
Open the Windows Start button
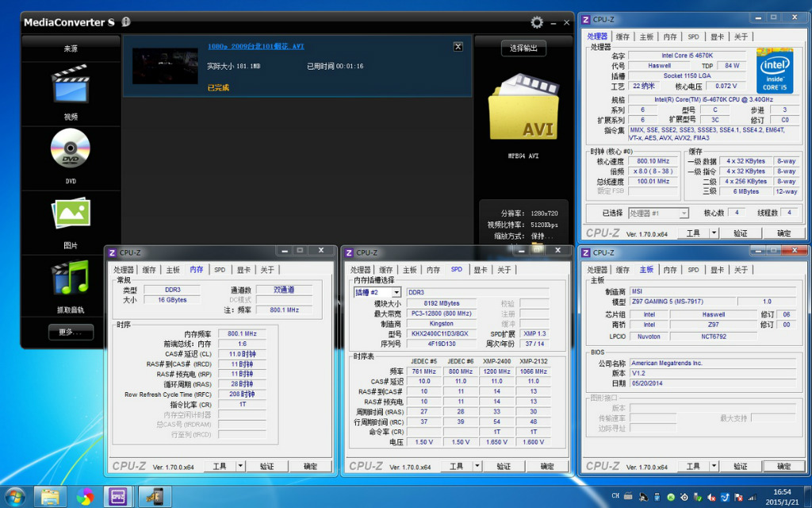[14, 497]
